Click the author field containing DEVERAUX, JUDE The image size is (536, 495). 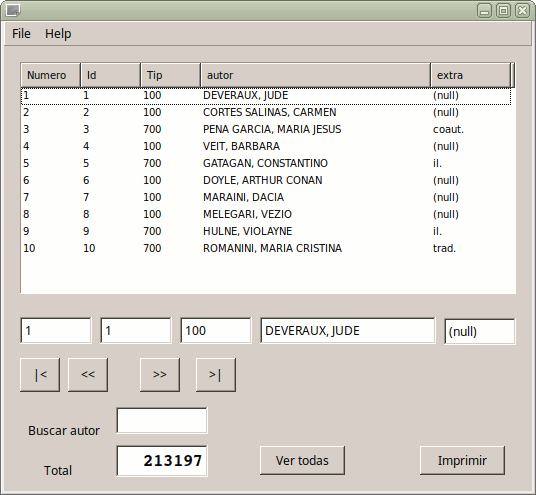(x=348, y=331)
